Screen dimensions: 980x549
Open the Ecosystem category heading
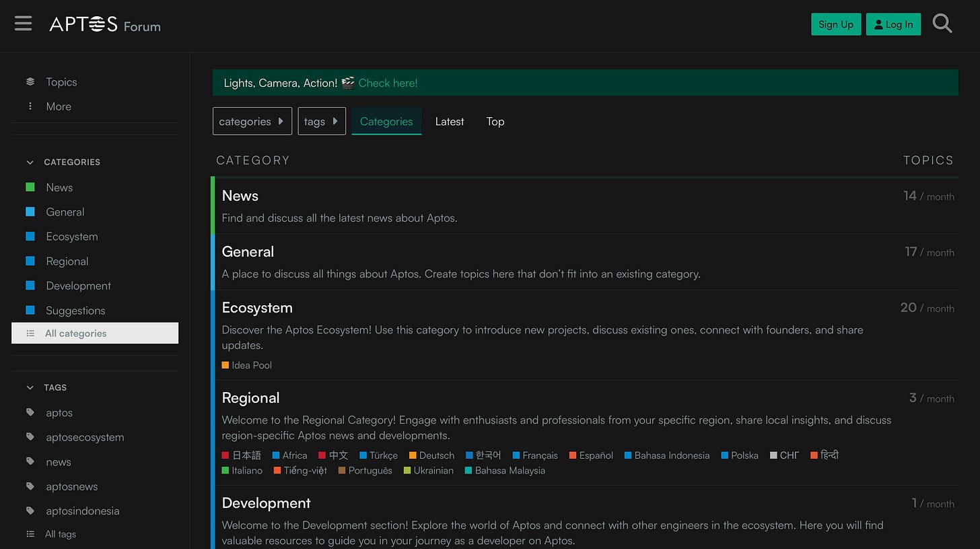click(257, 307)
